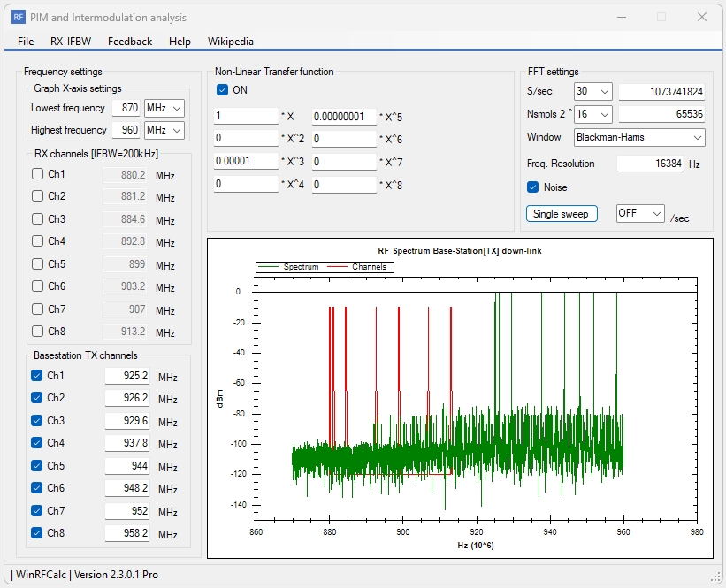Open the RX-IFBW menu
The image size is (726, 588).
point(71,42)
